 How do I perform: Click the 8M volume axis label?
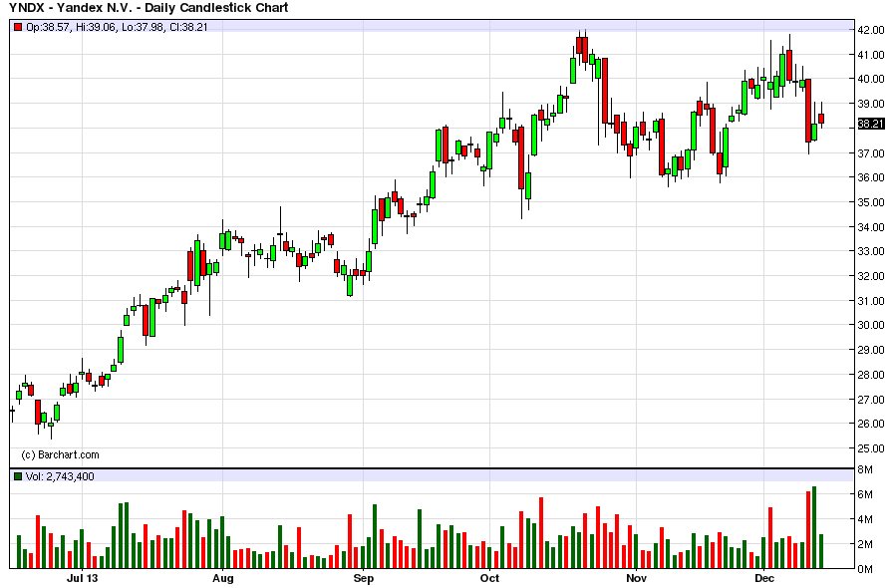[865, 469]
